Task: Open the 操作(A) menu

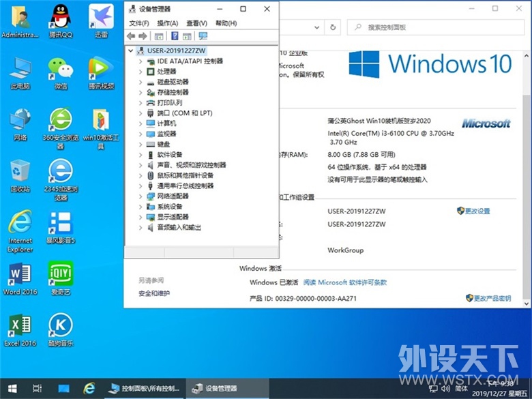Action: pyautogui.click(x=168, y=23)
